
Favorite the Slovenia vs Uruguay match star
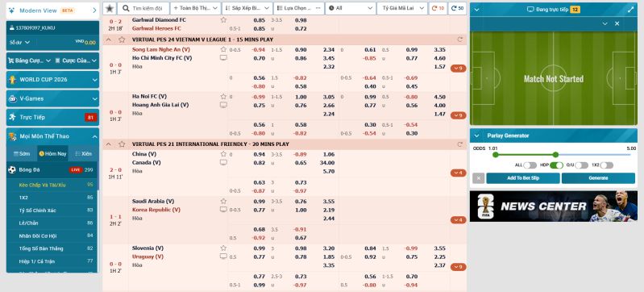coord(223,248)
